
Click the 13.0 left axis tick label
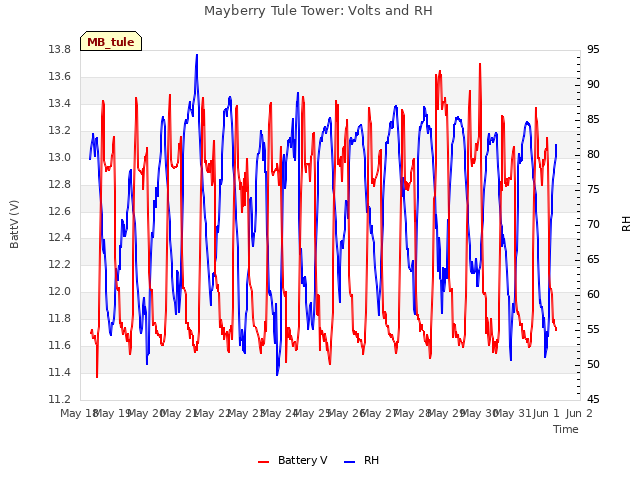(60, 158)
